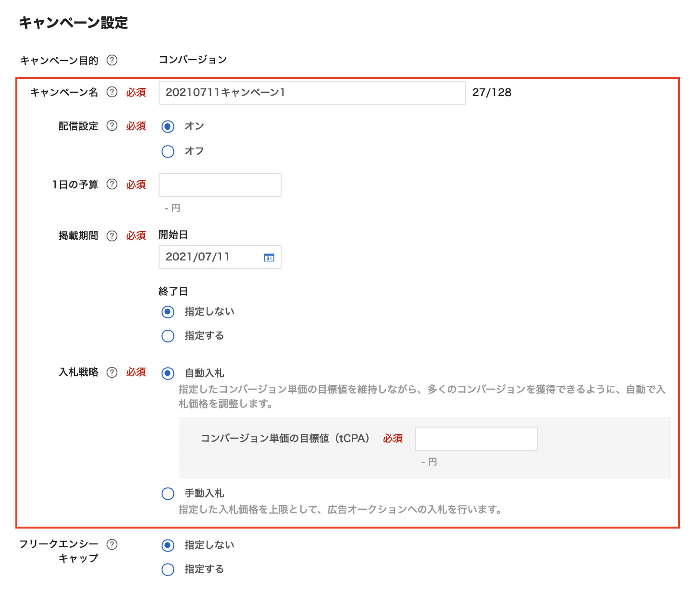
Task: Open help tooltip for 配信設定
Action: pyautogui.click(x=111, y=126)
